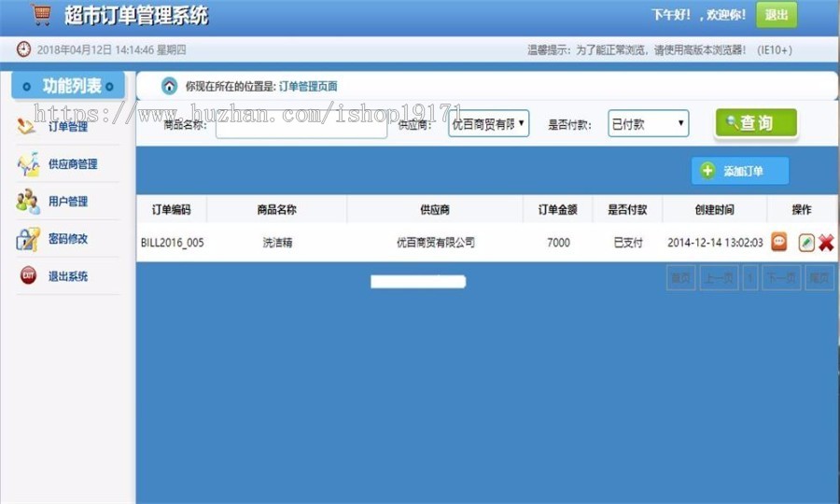Click the red EXIT icon in the sidebar

pos(28,275)
